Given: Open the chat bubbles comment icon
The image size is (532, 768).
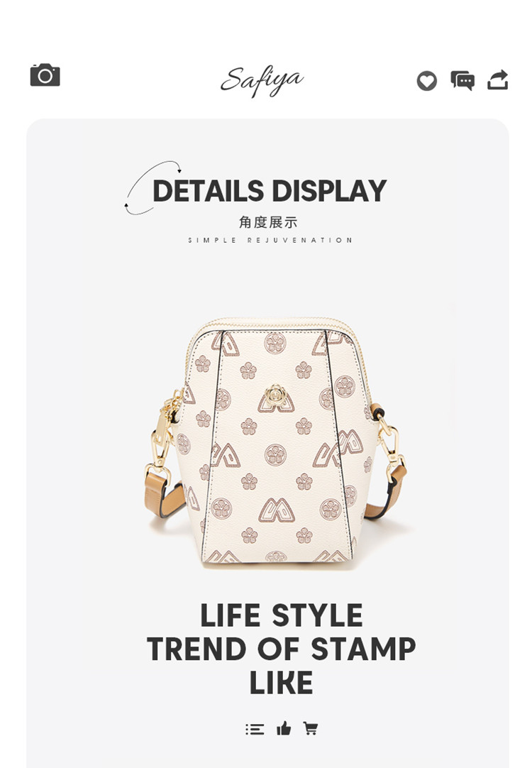Looking at the screenshot, I should click(x=462, y=81).
